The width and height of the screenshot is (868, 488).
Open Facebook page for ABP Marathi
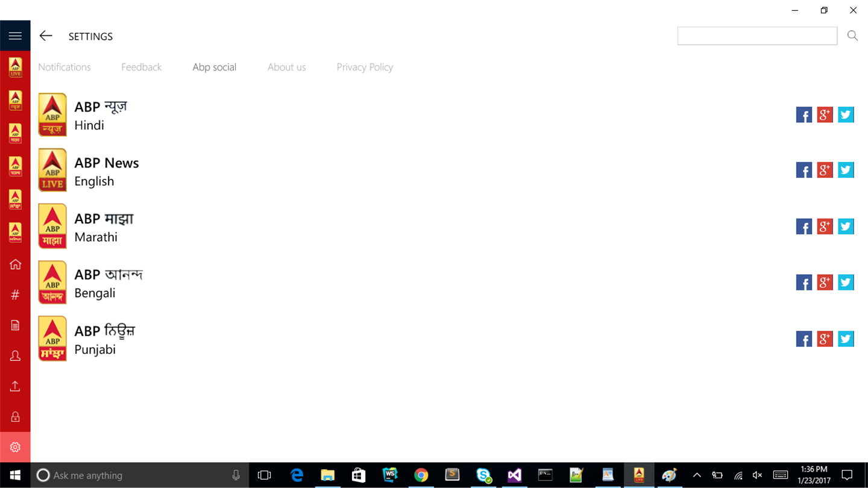coord(804,227)
